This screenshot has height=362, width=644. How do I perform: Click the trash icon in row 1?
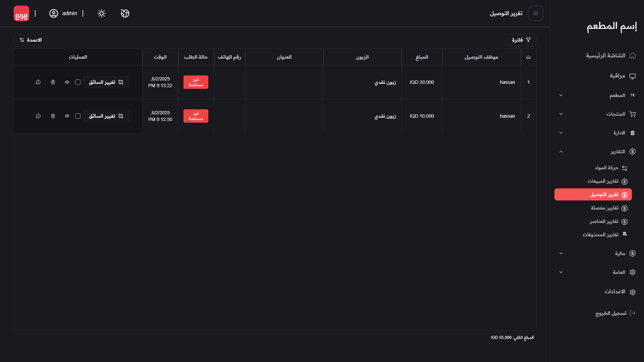click(x=53, y=82)
